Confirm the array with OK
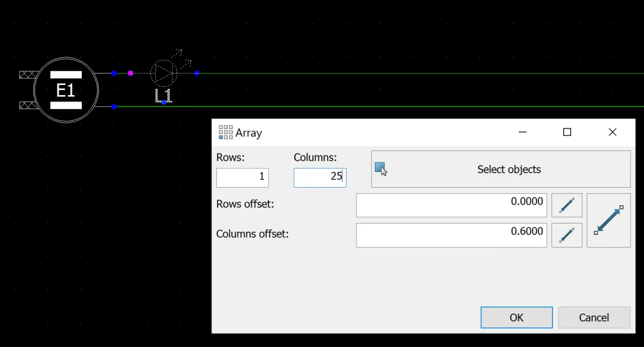This screenshot has height=347, width=644. pos(516,317)
